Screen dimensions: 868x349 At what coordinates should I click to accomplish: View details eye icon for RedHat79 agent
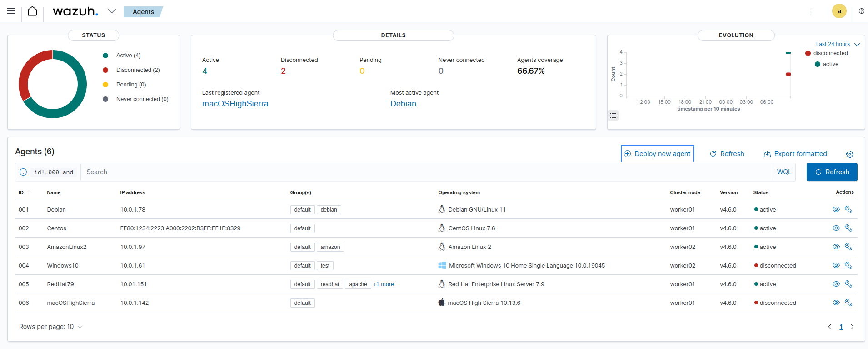[x=836, y=284]
